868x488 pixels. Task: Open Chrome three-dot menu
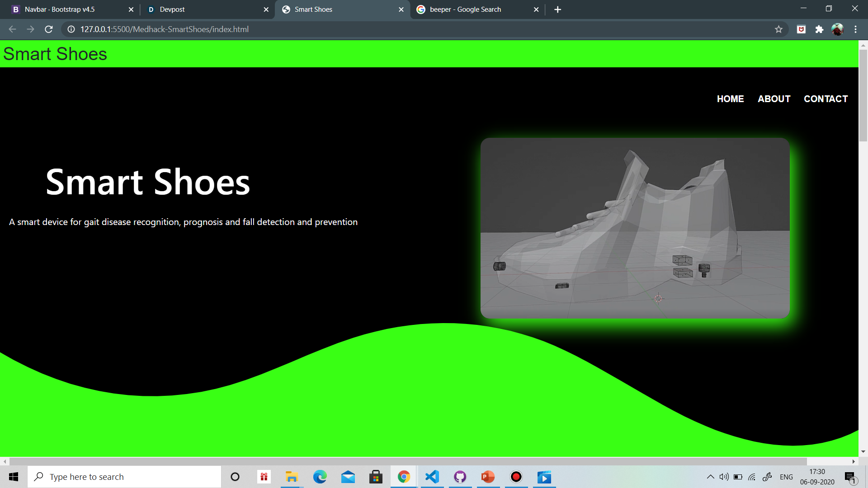855,29
